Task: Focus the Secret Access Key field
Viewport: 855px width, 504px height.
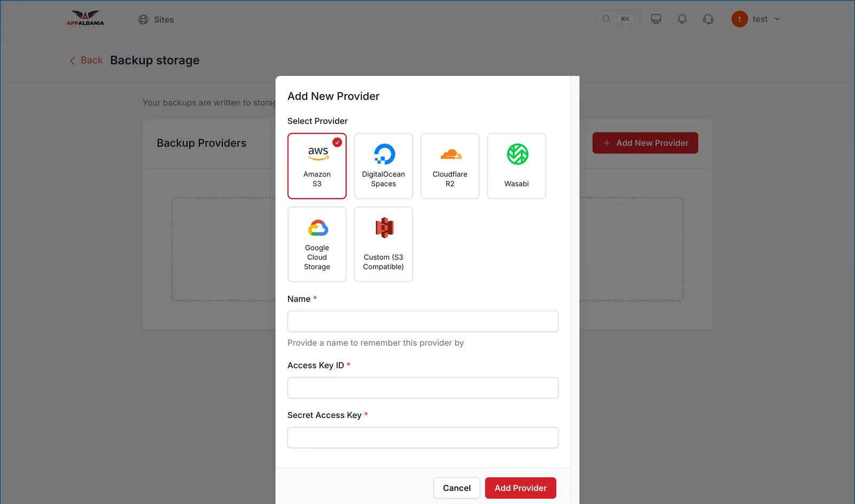Action: [423, 437]
